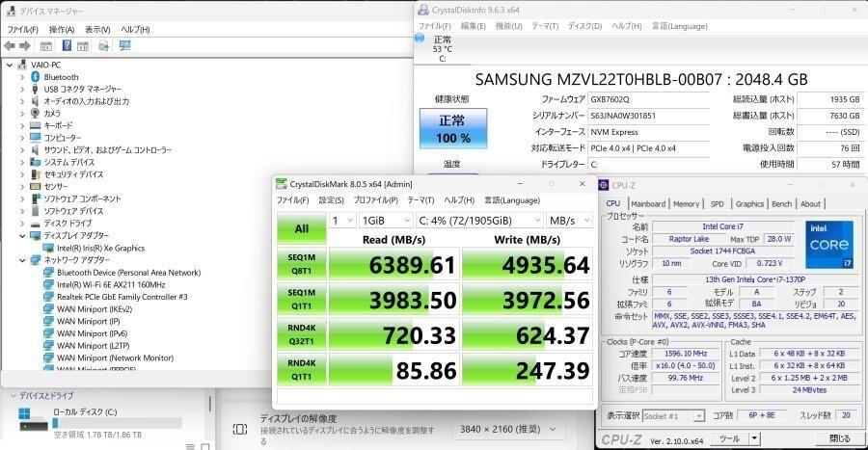Click the Forward arrow in Device Manager toolbar

[25, 46]
